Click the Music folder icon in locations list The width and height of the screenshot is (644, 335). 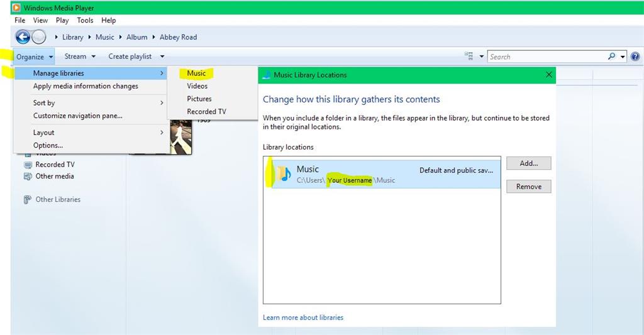pos(284,173)
